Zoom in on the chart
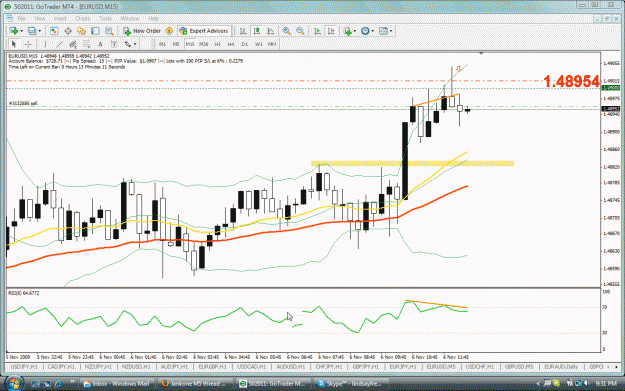 pyautogui.click(x=286, y=31)
